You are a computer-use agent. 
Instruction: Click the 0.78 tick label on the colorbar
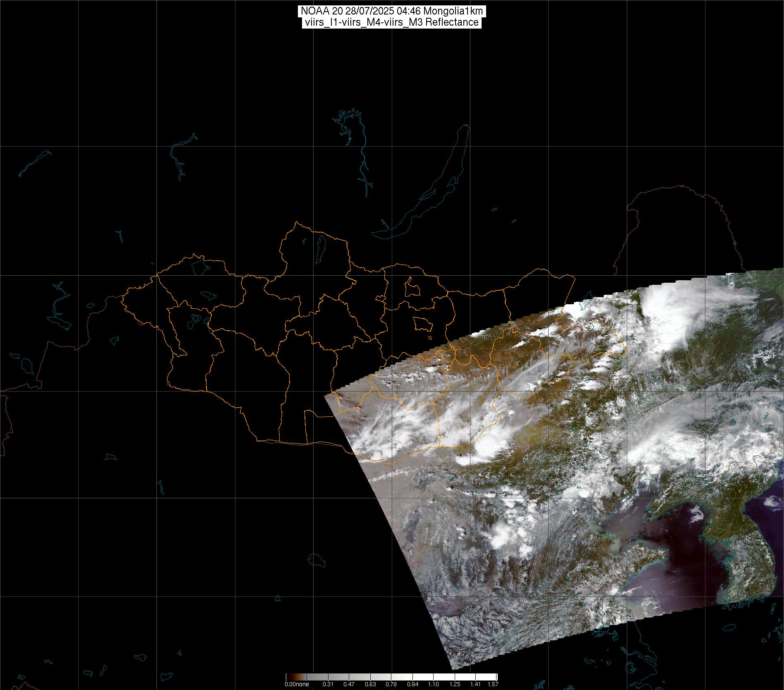point(391,684)
